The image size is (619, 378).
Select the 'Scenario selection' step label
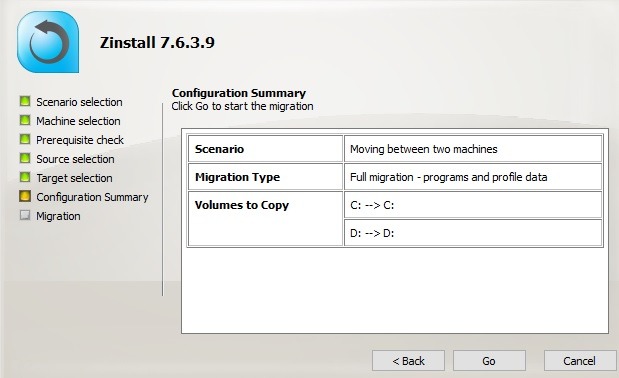79,102
